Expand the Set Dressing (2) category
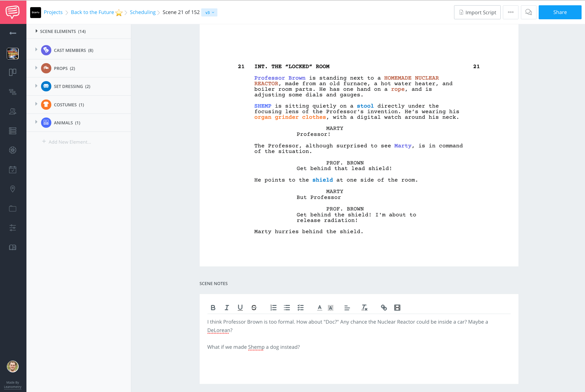The width and height of the screenshot is (585, 392). 36,86
